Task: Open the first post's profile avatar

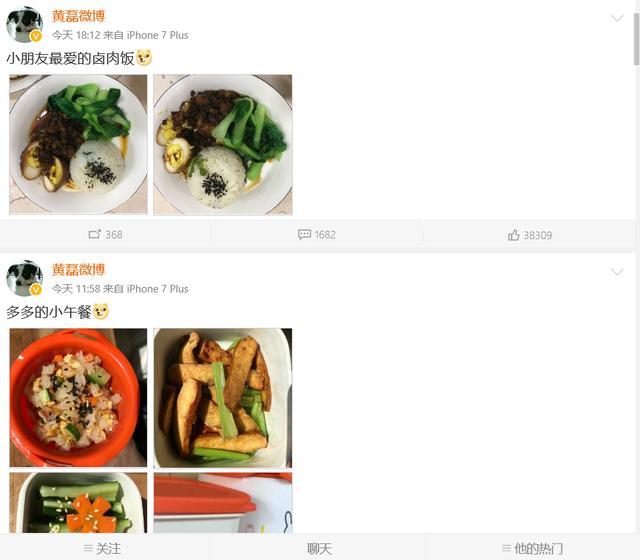Action: (x=24, y=24)
